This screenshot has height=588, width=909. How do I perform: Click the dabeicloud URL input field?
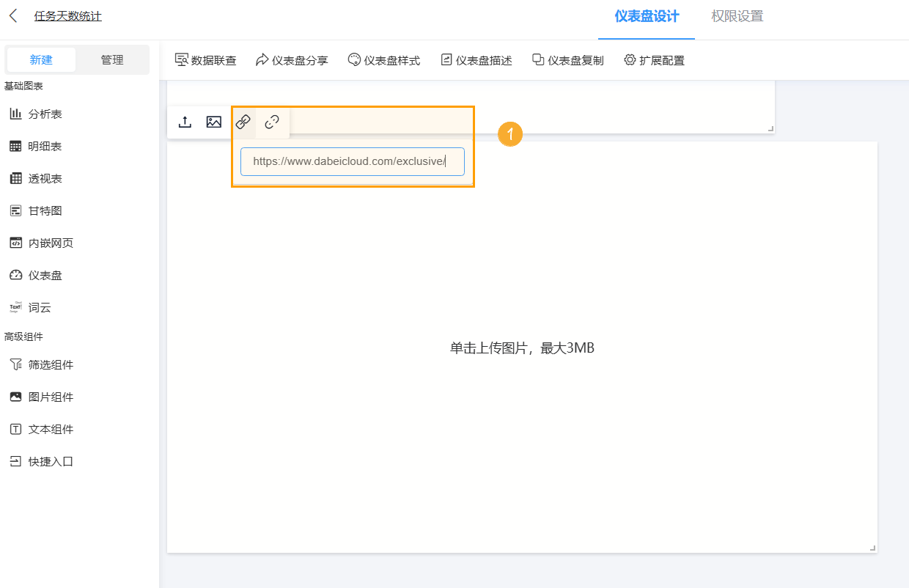coord(352,161)
